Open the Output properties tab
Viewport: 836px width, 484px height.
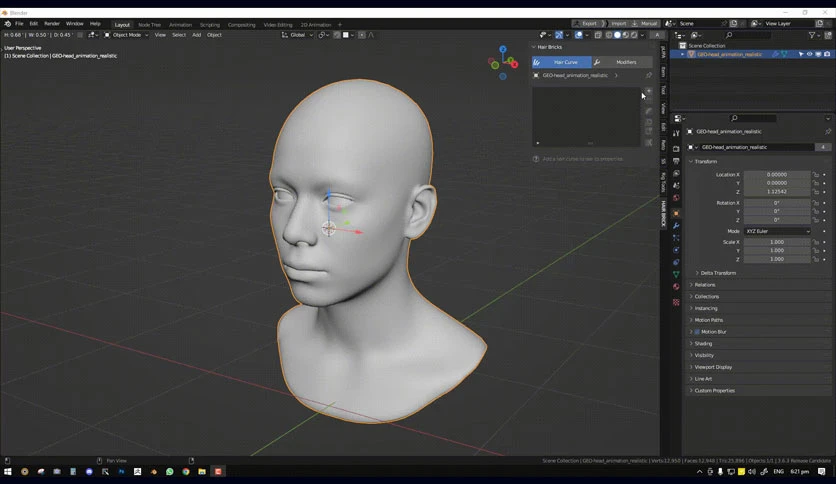click(x=676, y=161)
